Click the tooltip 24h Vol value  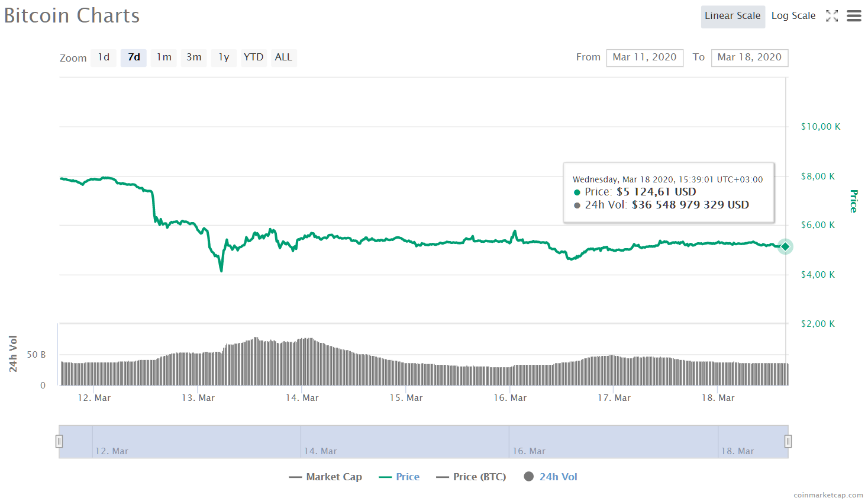pos(690,205)
